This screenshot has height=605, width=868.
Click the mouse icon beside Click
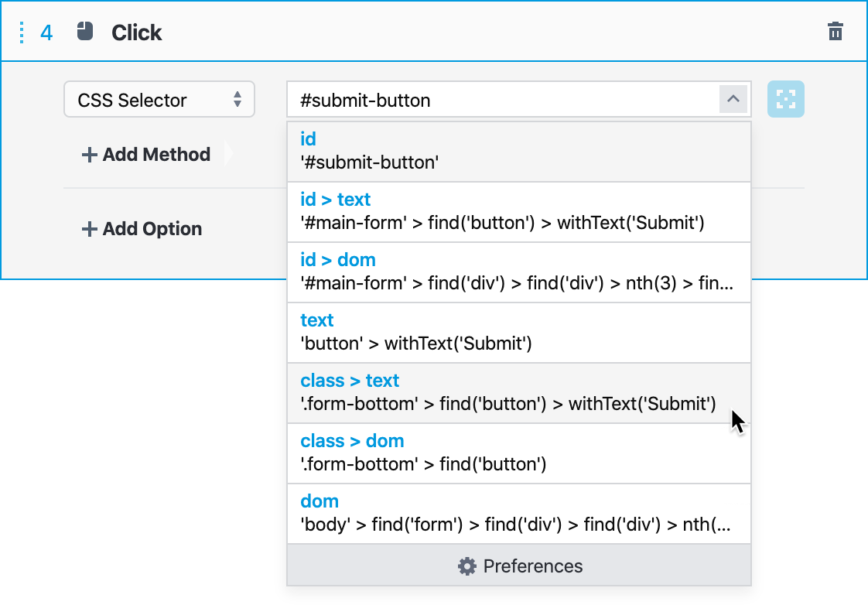tap(85, 32)
